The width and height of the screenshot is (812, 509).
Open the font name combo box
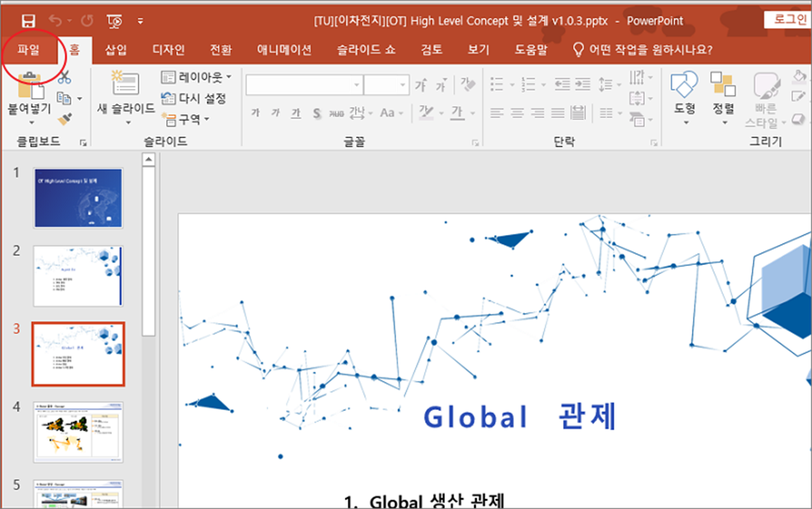point(304,85)
